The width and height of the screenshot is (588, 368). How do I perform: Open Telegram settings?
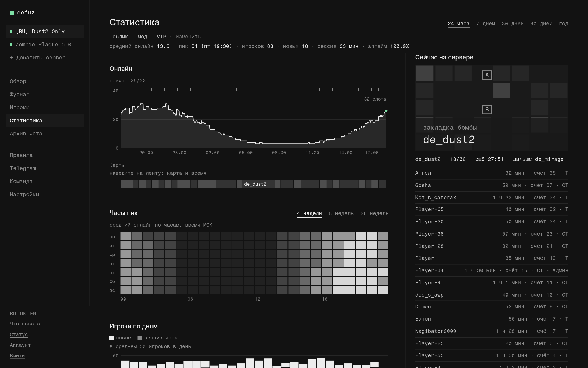(45, 168)
